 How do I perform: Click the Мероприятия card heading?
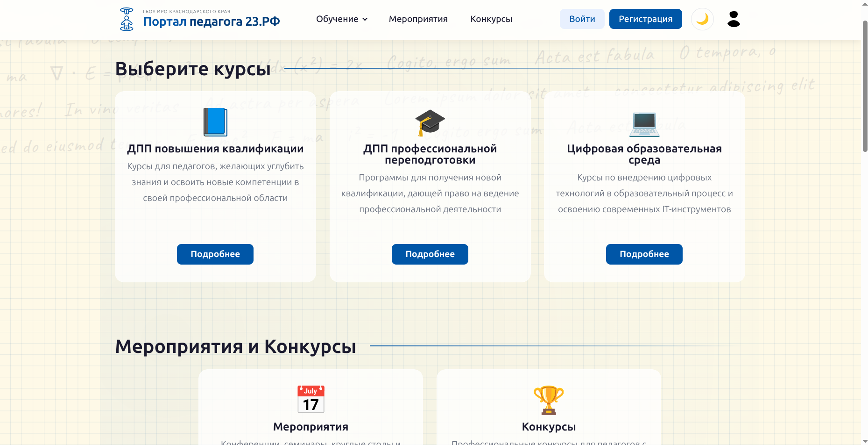pos(311,427)
